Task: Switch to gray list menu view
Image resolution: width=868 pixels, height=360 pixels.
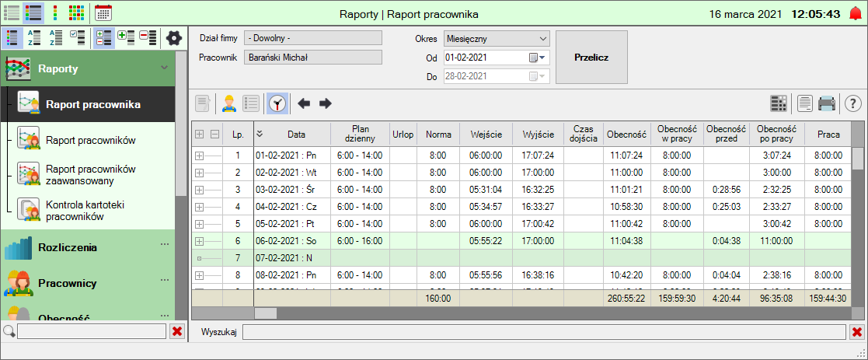Action: (12, 12)
